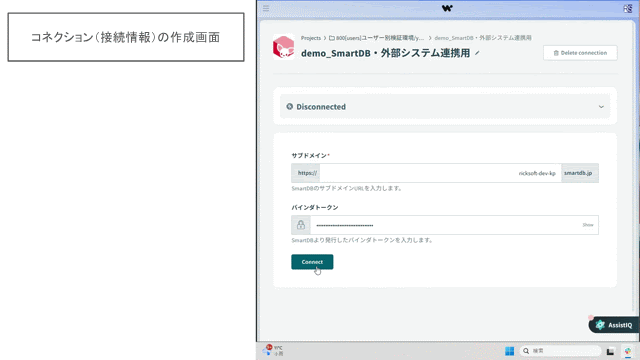The height and width of the screenshot is (360, 640).
Task: Edit connection name with pencil icon
Action: pos(477,53)
